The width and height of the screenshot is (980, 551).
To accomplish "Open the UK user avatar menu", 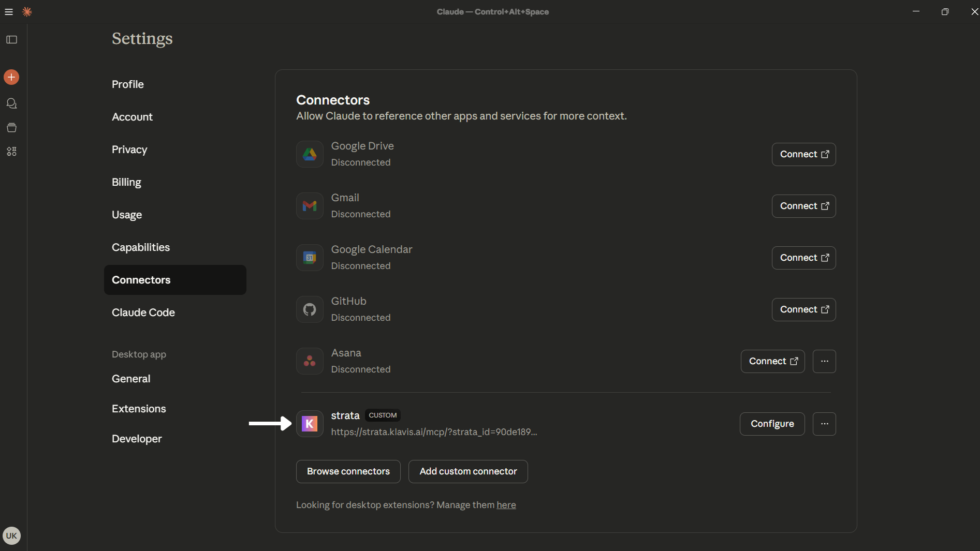I will point(11,535).
